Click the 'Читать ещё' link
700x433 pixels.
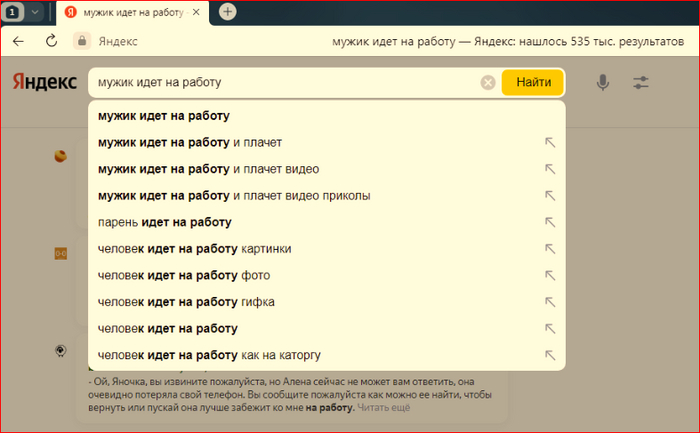[385, 408]
